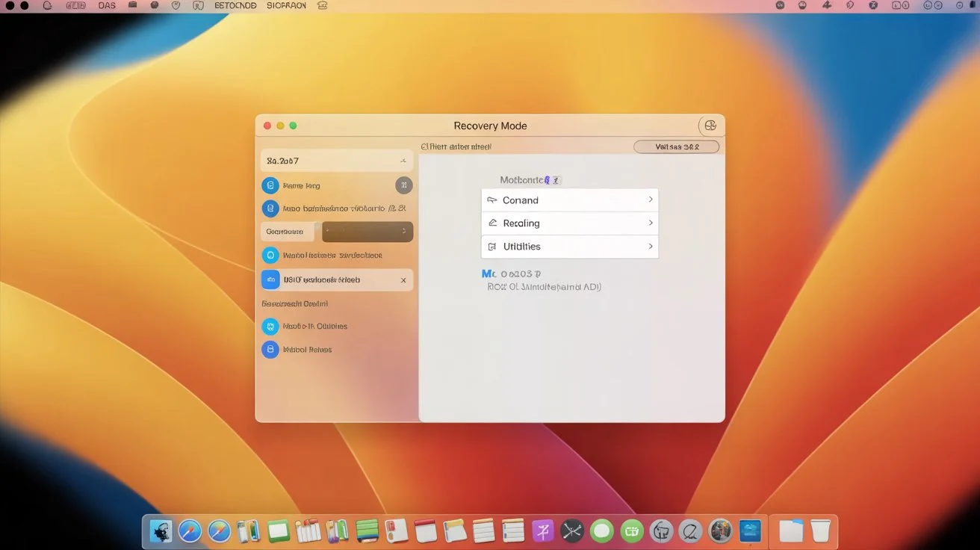This screenshot has height=550, width=980.
Task: Open the purple app icon in the dock
Action: pyautogui.click(x=542, y=531)
